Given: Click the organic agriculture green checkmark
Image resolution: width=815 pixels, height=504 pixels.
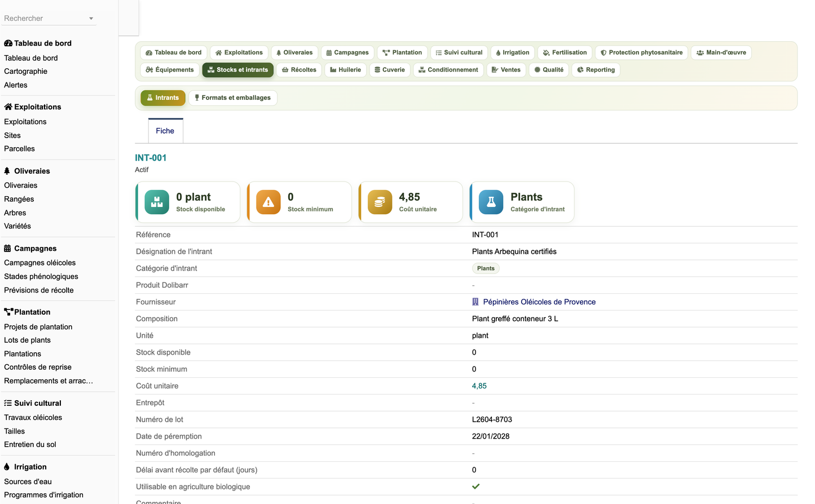Looking at the screenshot, I should 476,487.
